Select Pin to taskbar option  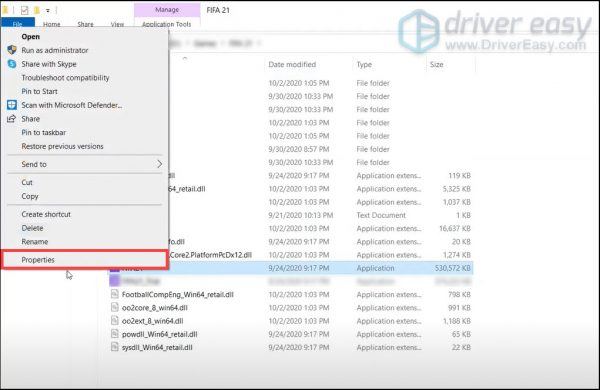[x=44, y=132]
